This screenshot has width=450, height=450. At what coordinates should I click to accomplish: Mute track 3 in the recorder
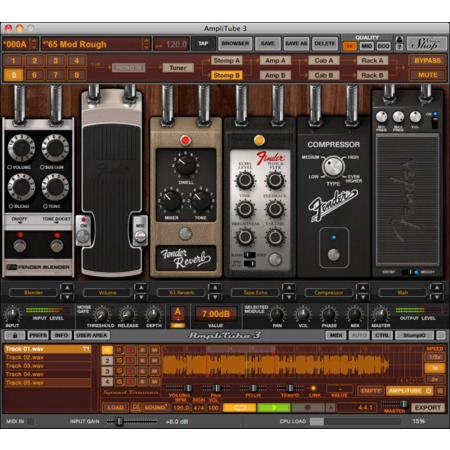click(154, 371)
